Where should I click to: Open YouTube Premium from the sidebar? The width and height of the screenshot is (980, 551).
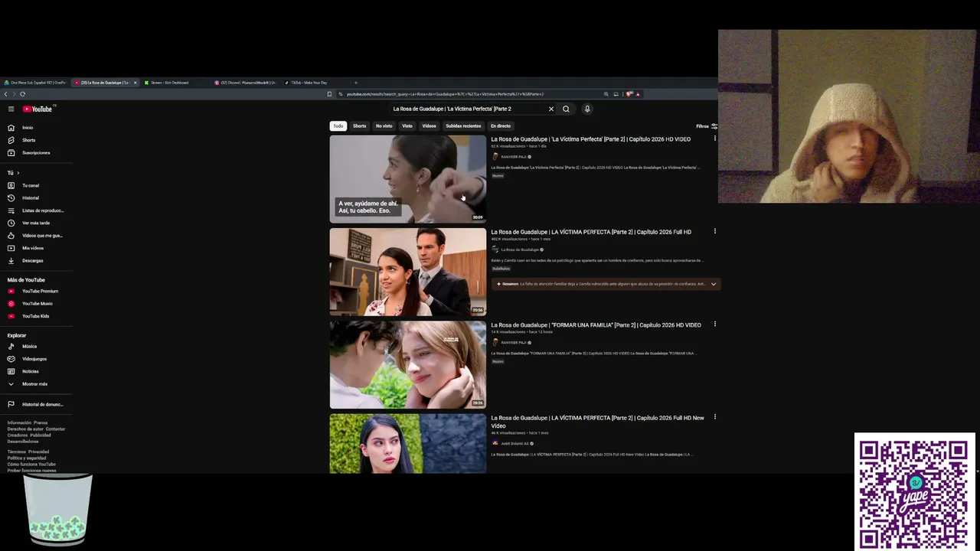pyautogui.click(x=37, y=291)
